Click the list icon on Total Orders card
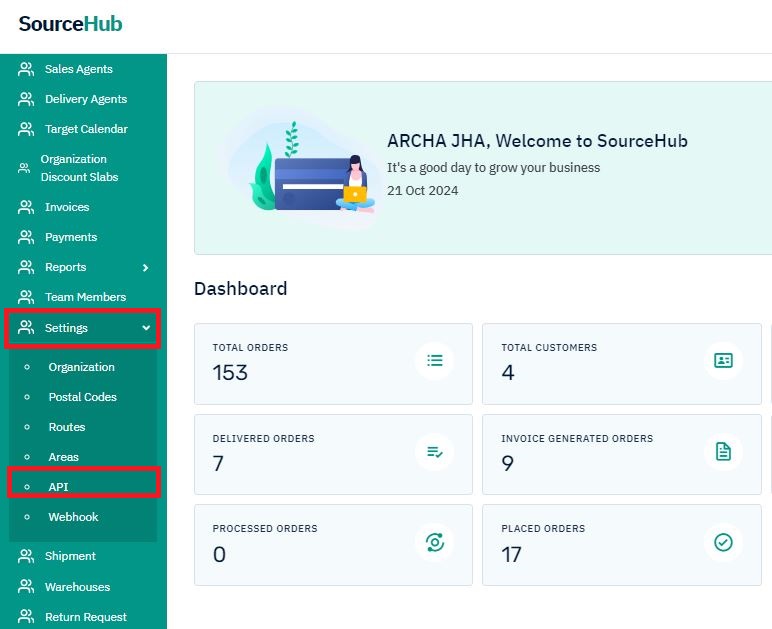 [434, 360]
